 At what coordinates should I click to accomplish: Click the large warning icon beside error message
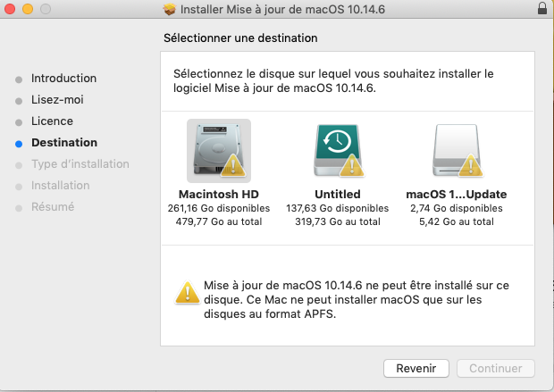point(188,290)
